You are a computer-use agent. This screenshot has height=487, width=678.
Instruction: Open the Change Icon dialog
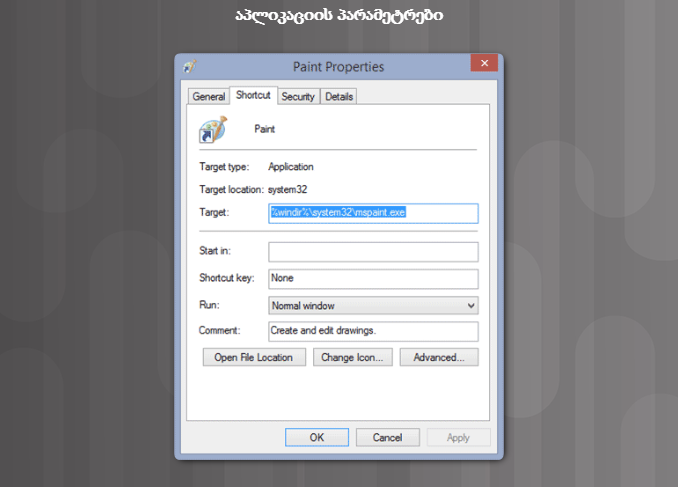(x=352, y=357)
